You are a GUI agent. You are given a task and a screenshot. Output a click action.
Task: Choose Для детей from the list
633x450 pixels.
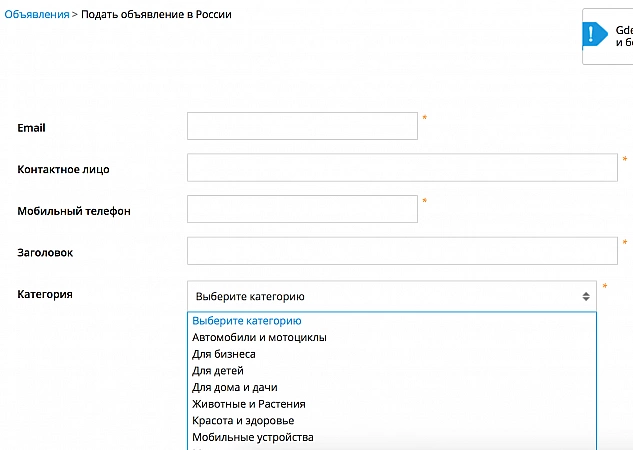pos(218,371)
